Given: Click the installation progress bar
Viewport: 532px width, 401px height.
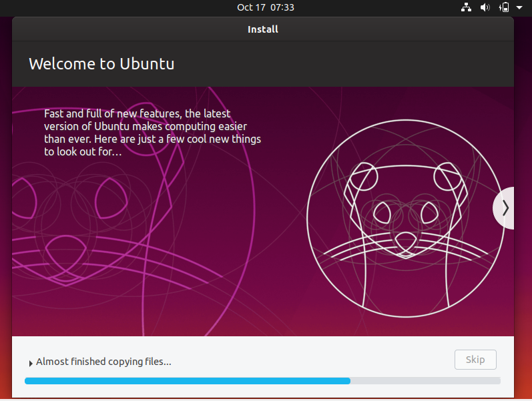Looking at the screenshot, I should point(262,381).
